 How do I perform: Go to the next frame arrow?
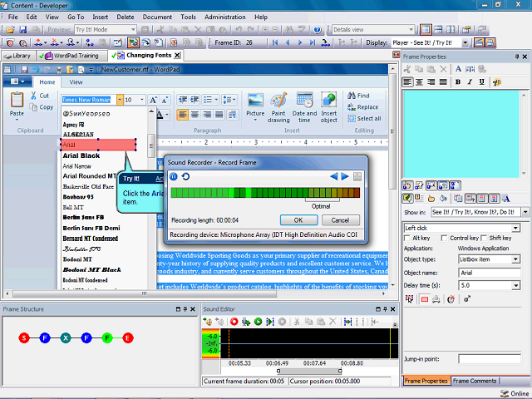tap(300, 42)
